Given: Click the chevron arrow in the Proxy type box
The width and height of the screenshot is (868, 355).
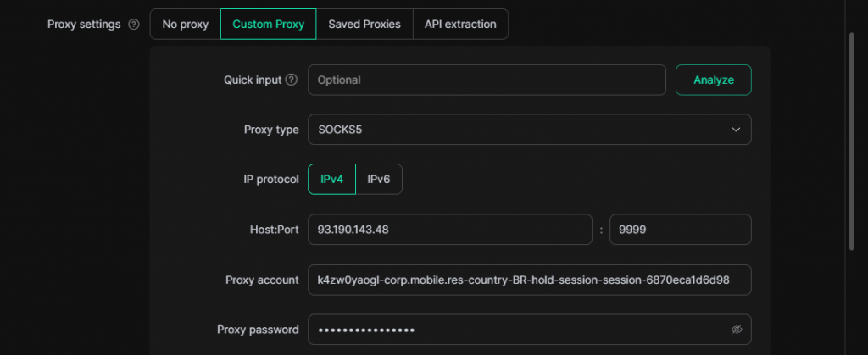Looking at the screenshot, I should coord(735,130).
